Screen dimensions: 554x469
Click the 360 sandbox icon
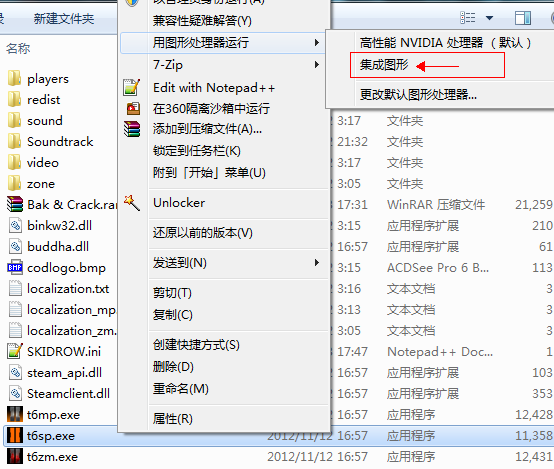point(133,109)
